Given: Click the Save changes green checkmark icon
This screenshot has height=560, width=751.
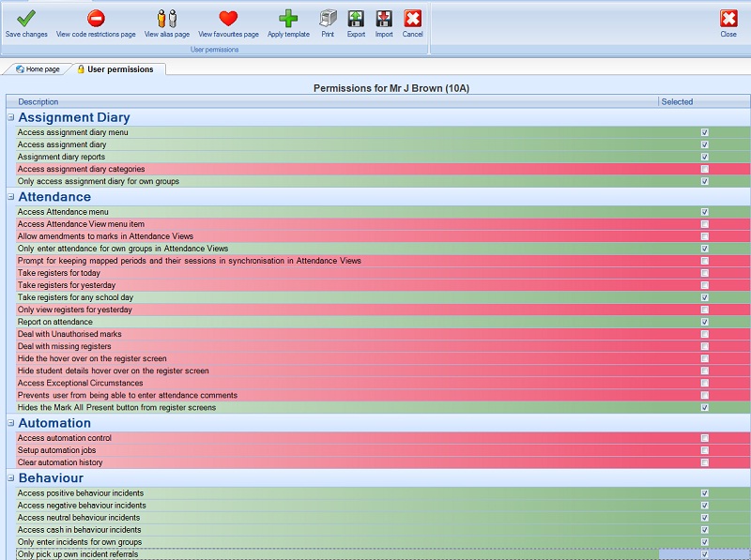Looking at the screenshot, I should pyautogui.click(x=25, y=19).
